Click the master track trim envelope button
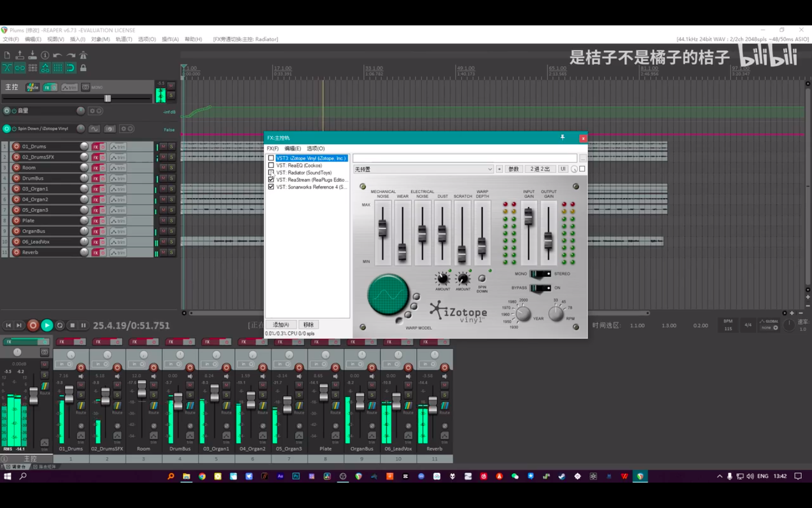This screenshot has width=812, height=508. tap(69, 87)
